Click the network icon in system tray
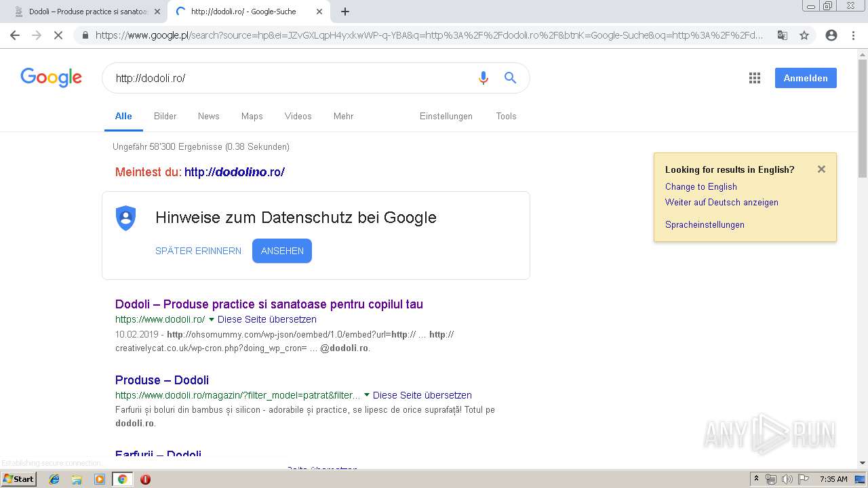Viewport: 868px width, 488px height. [771, 479]
